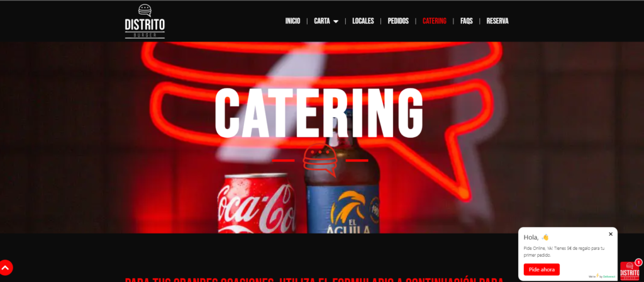Click the red scroll-to-top chevron button
The height and width of the screenshot is (282, 644).
coord(5,268)
